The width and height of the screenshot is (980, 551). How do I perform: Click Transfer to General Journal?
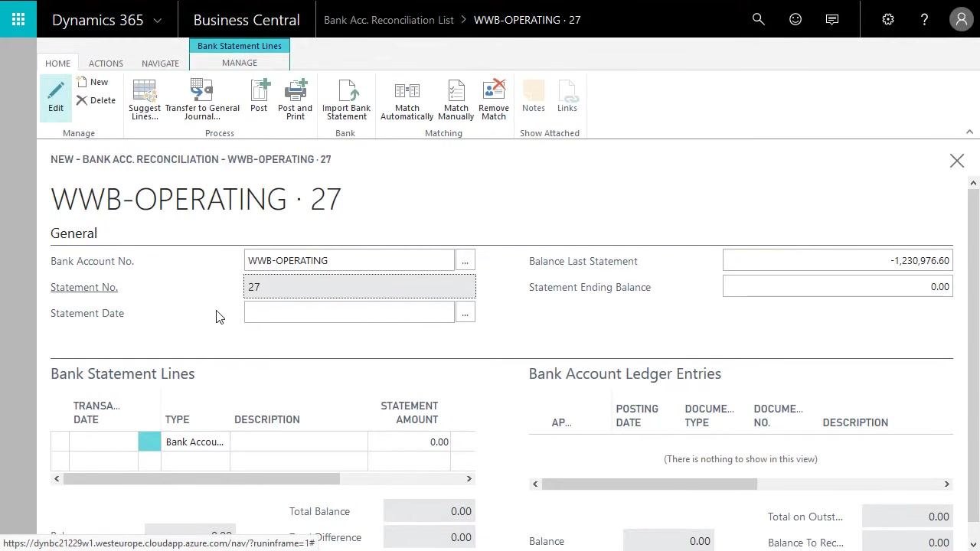[202, 99]
